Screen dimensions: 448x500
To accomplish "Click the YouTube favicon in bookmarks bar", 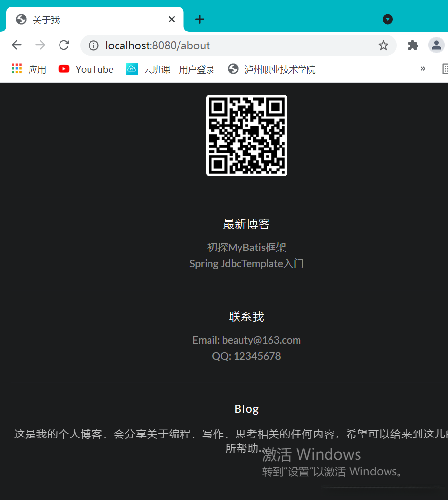I will pos(64,69).
